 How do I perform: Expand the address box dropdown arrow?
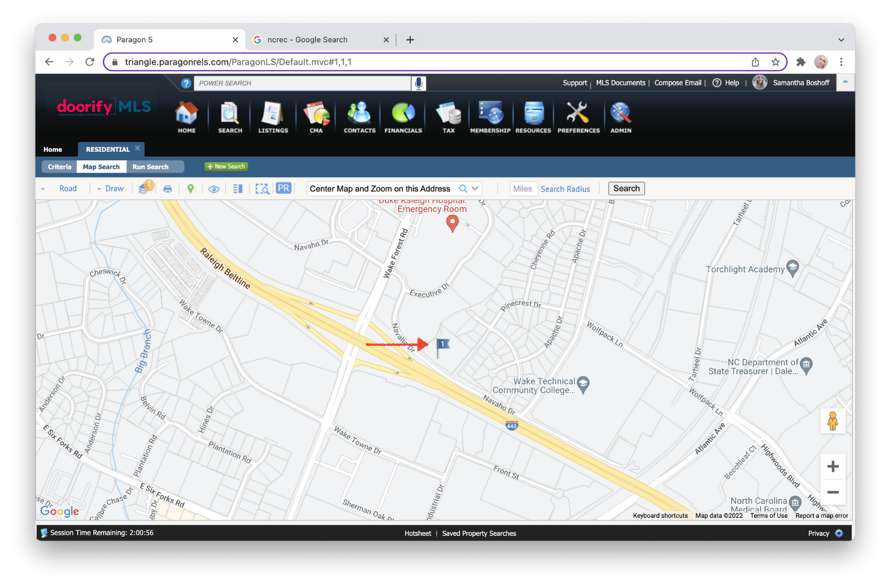pyautogui.click(x=475, y=189)
